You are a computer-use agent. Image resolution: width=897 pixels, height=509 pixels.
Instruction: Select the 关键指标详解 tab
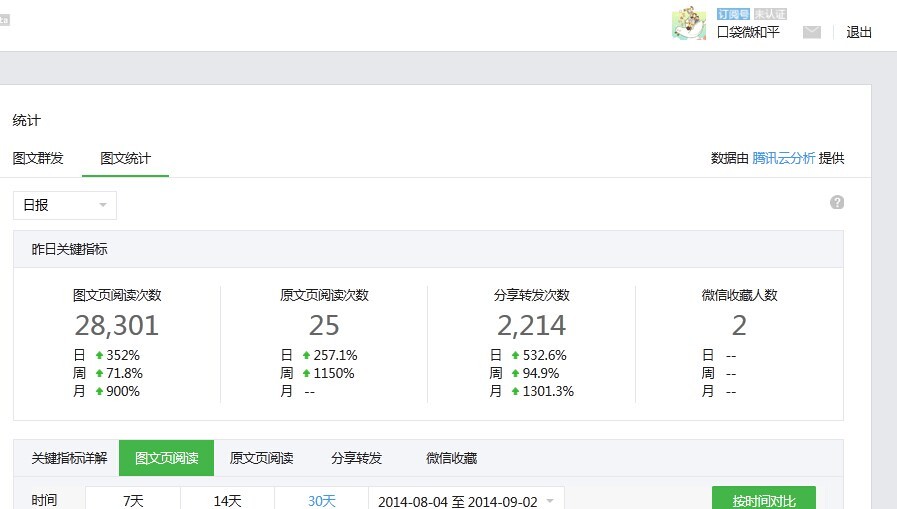(69, 458)
